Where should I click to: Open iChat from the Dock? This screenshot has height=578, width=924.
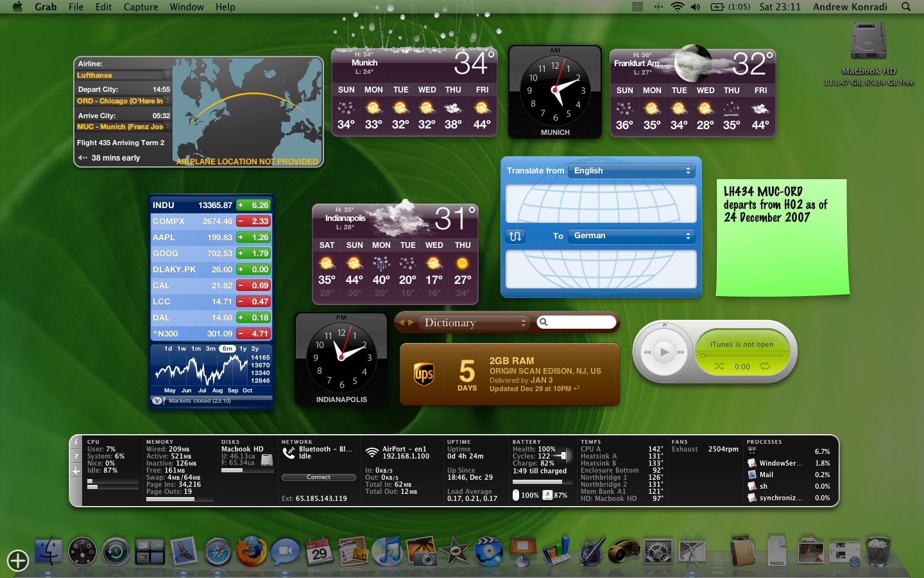tap(285, 552)
